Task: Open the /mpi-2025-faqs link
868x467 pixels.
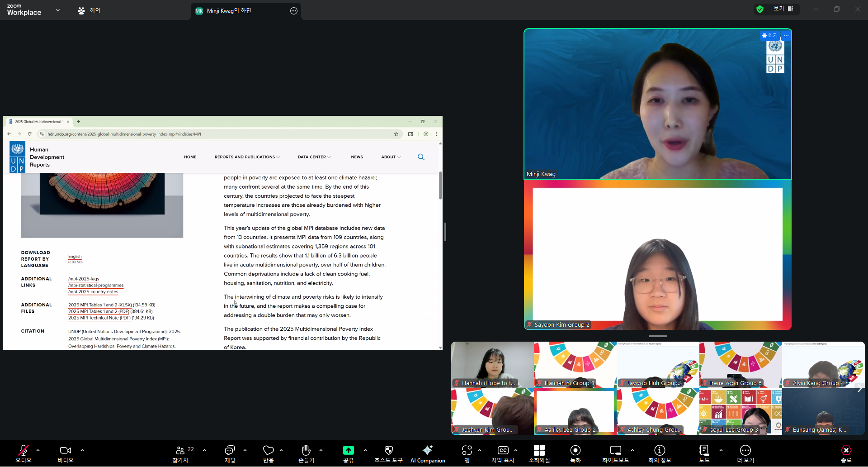Action: [84, 279]
